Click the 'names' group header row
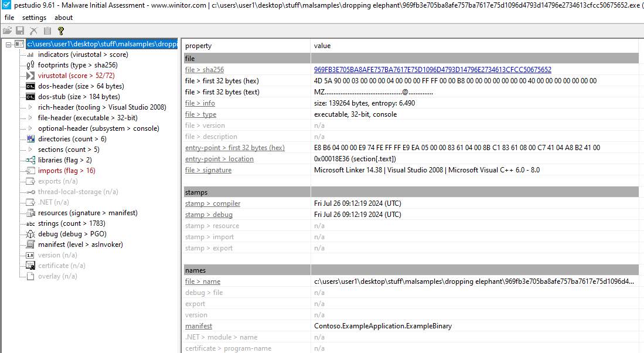 [x=411, y=270]
